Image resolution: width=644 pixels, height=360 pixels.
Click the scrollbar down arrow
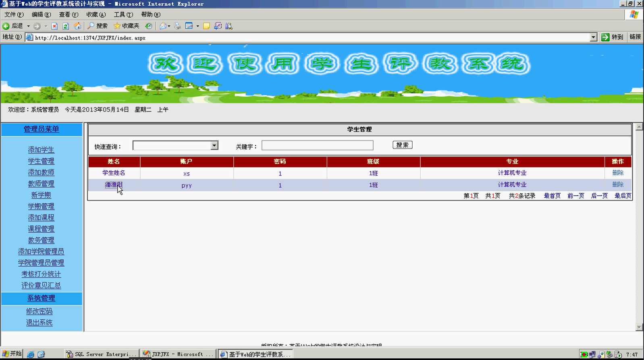tap(639, 327)
